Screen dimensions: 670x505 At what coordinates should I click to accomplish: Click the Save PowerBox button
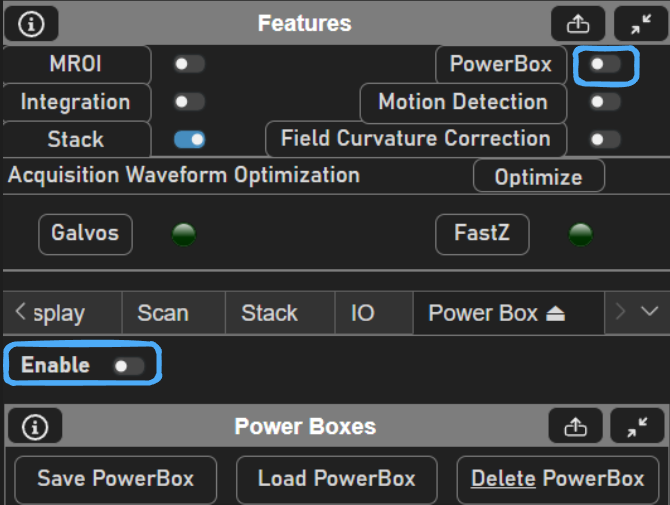click(115, 478)
